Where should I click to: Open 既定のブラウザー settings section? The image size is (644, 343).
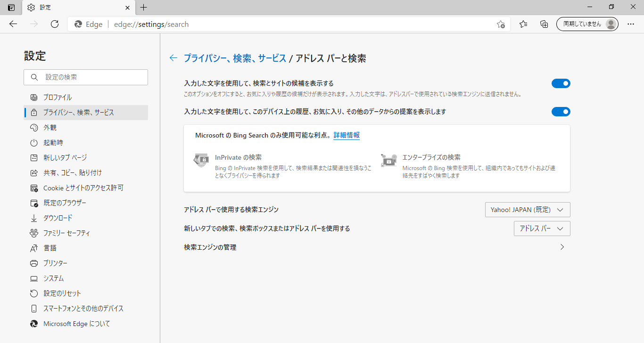click(x=86, y=203)
